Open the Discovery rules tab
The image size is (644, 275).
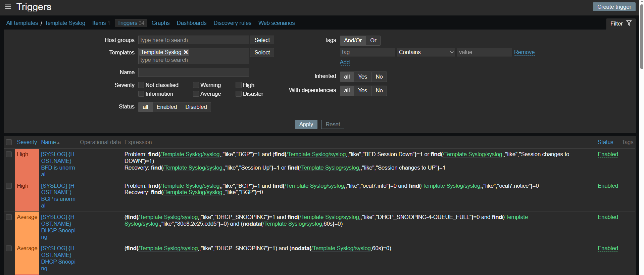pos(232,23)
